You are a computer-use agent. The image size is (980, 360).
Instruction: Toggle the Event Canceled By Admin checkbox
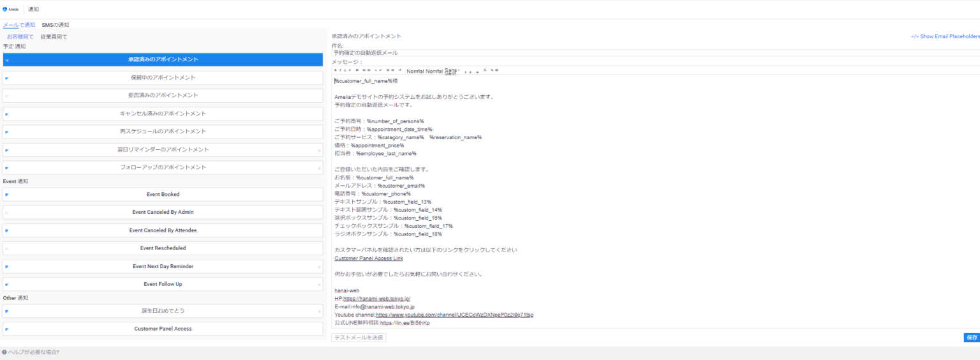click(x=6, y=213)
